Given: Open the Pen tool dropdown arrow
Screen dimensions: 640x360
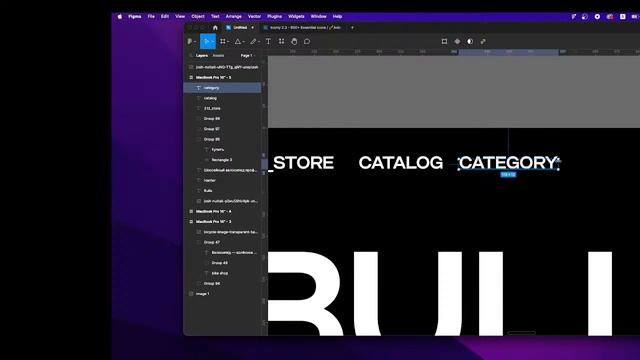Looking at the screenshot, I should coord(259,42).
